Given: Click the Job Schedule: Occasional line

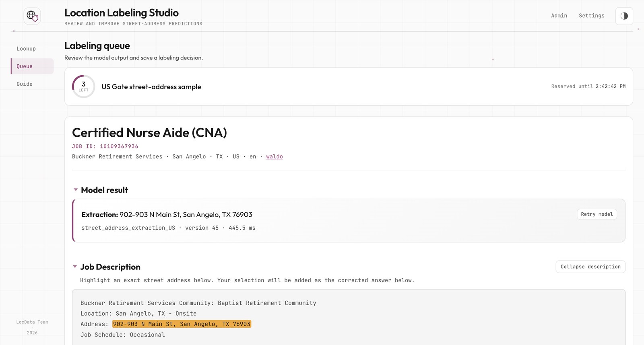Looking at the screenshot, I should click(123, 335).
